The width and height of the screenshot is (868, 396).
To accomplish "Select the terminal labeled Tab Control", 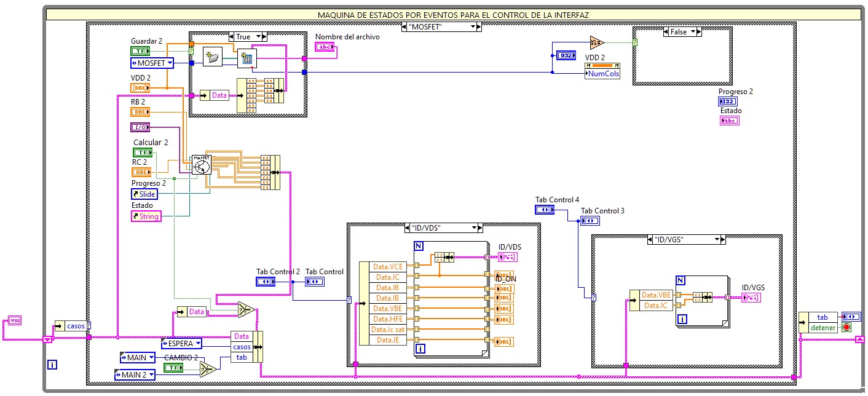I will pyautogui.click(x=315, y=282).
